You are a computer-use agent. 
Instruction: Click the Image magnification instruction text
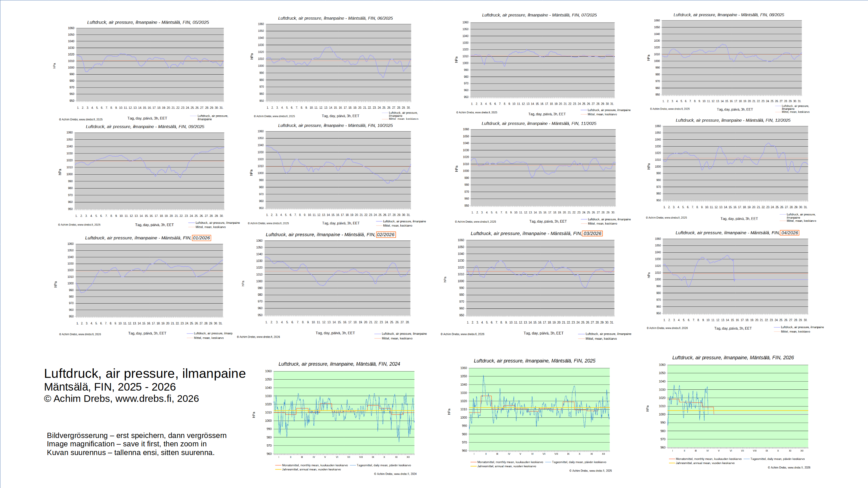click(x=127, y=444)
